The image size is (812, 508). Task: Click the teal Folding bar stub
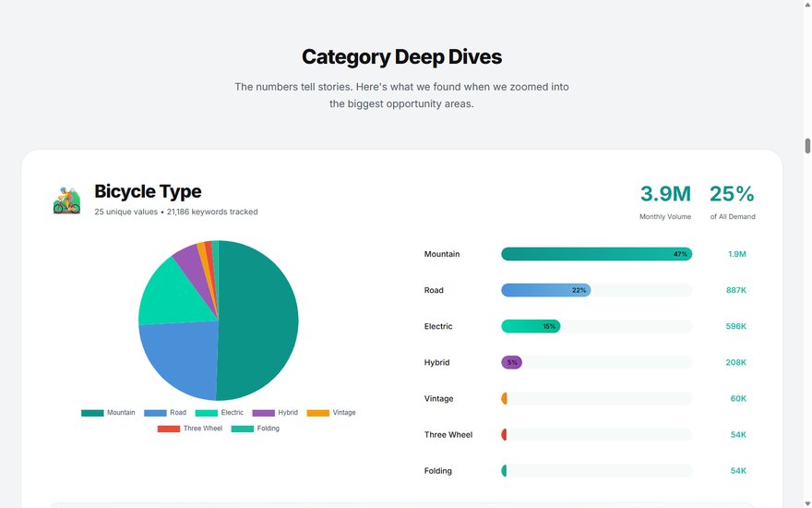click(x=504, y=471)
